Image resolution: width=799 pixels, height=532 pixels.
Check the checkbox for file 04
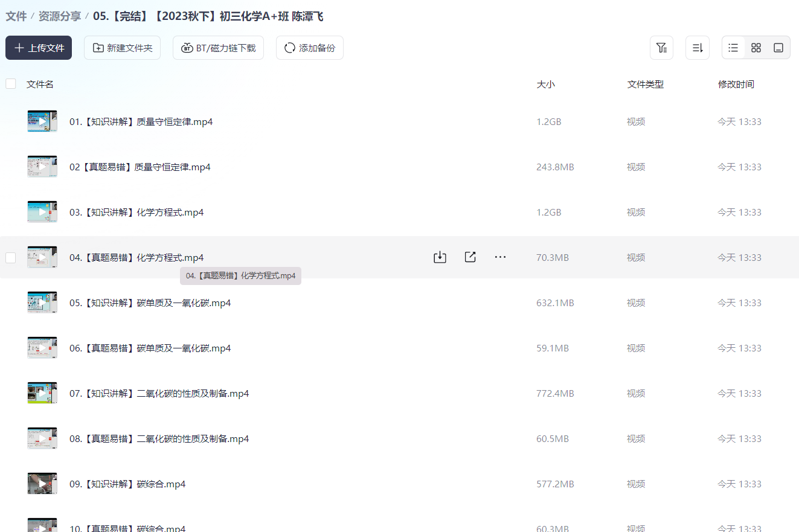click(10, 257)
